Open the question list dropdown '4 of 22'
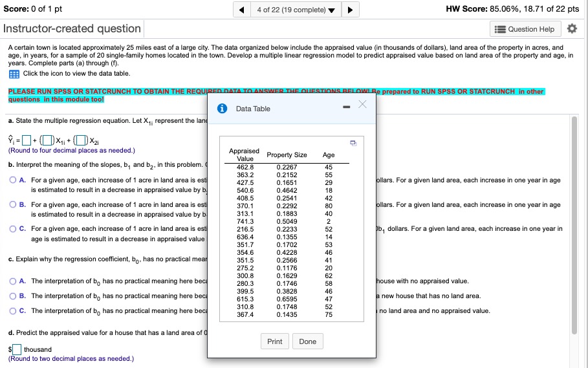588x368 pixels. [x=296, y=10]
